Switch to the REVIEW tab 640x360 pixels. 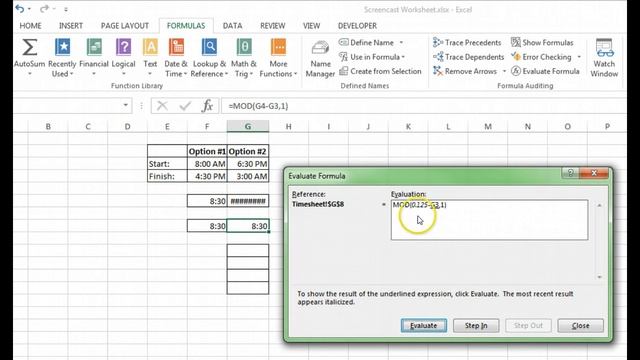(x=273, y=26)
